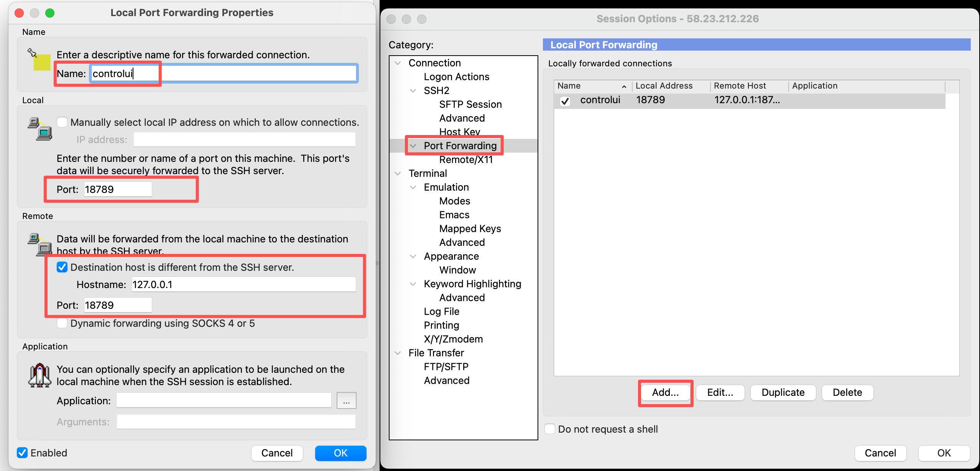Enable dynamic forwarding using SOCKS
Screen dimensions: 980x471
coord(62,323)
